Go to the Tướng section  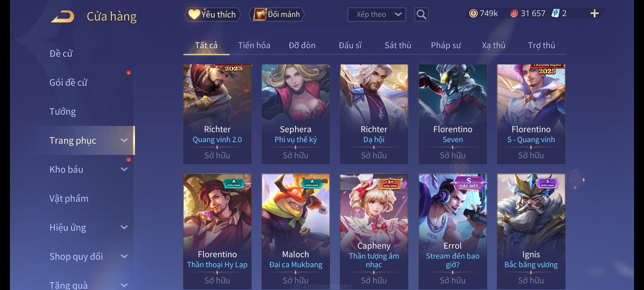click(x=63, y=111)
